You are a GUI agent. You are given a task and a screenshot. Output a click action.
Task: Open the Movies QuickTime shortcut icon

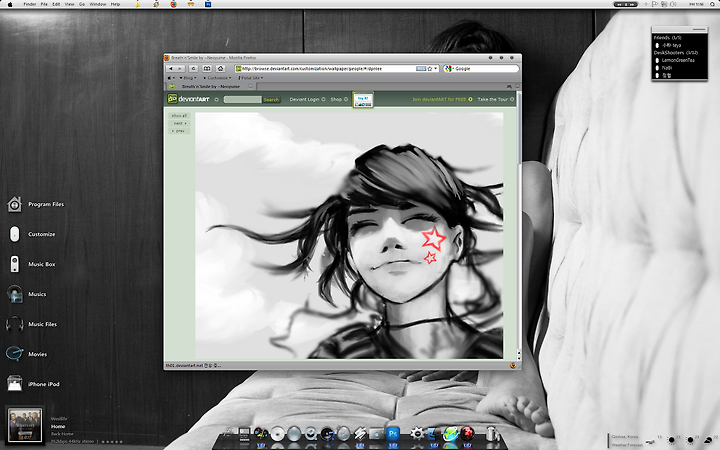[14, 354]
